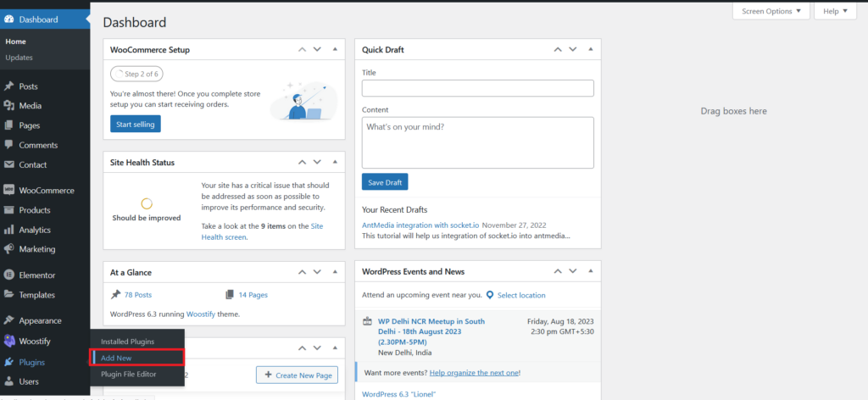Click the Create New Page button

tap(297, 375)
